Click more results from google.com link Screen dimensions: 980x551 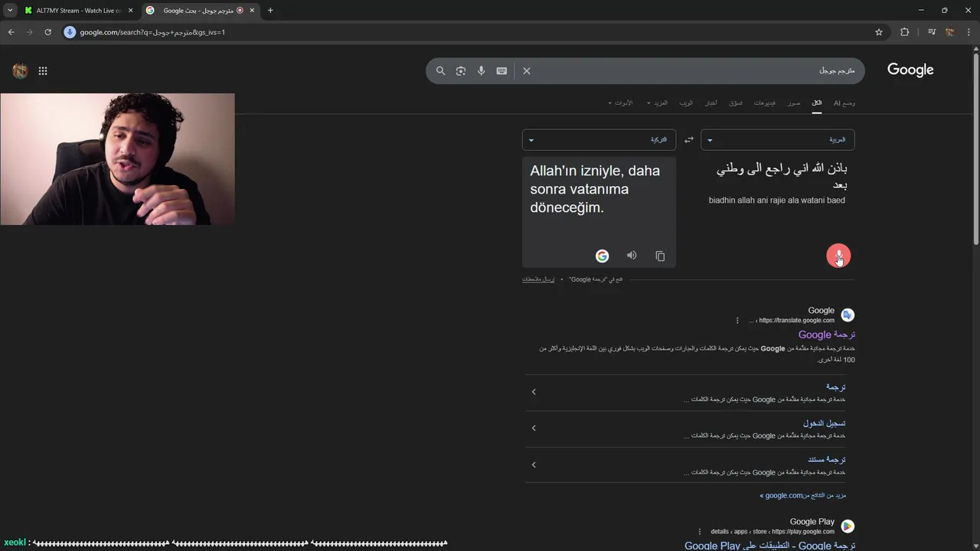coord(802,495)
